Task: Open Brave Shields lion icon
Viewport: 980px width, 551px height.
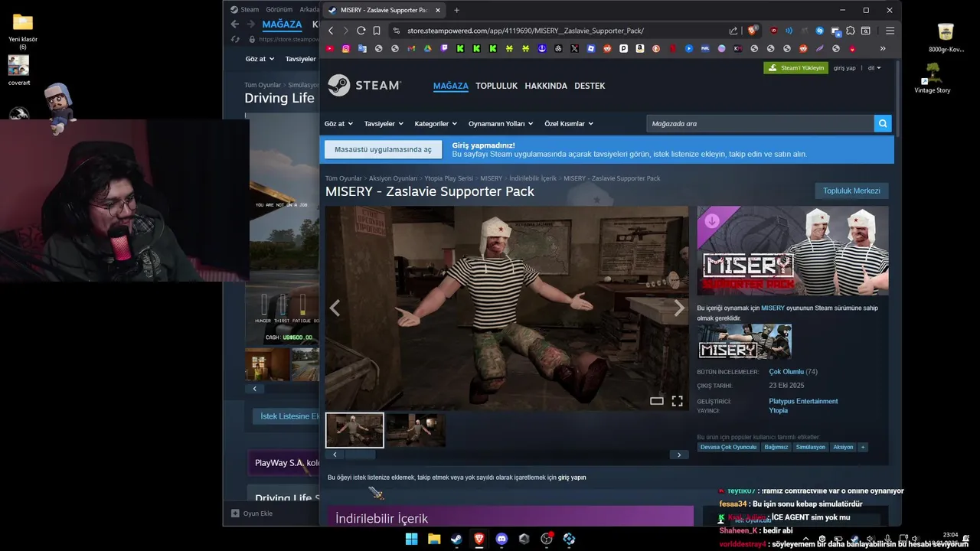Action: pyautogui.click(x=753, y=31)
